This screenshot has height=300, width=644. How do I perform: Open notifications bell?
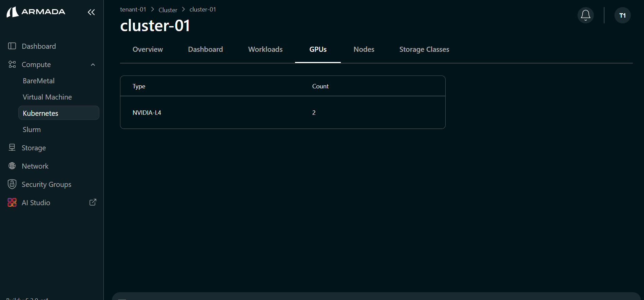tap(586, 15)
